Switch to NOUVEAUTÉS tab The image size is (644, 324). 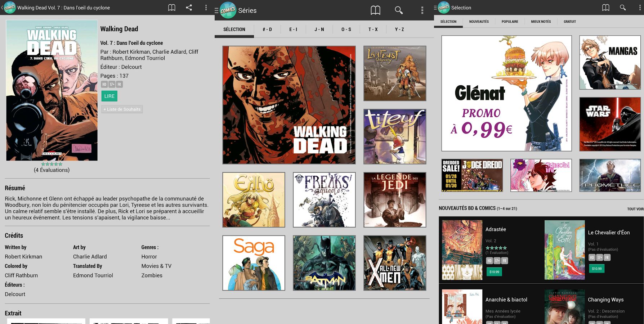pyautogui.click(x=479, y=22)
